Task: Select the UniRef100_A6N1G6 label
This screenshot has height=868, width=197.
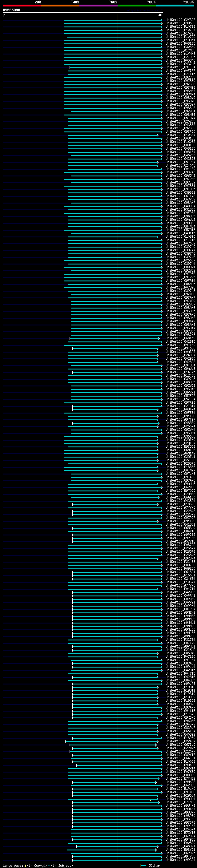Action: pyautogui.click(x=180, y=450)
